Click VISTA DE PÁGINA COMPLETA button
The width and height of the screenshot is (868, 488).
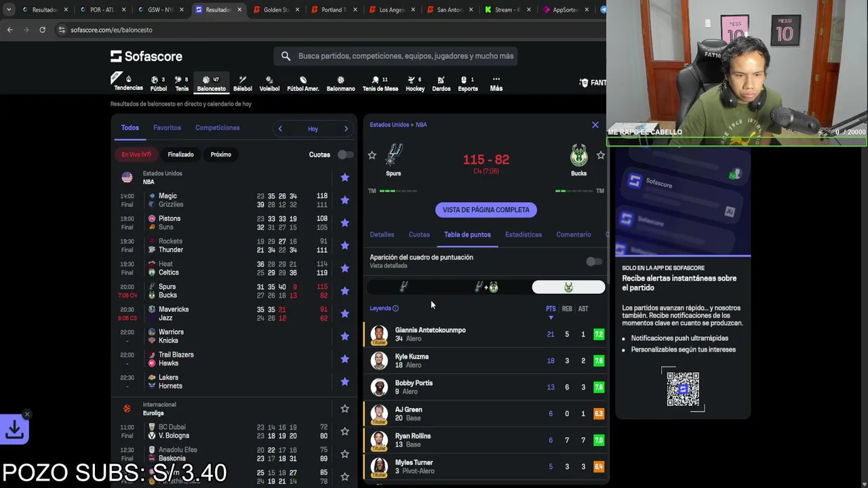(x=486, y=210)
